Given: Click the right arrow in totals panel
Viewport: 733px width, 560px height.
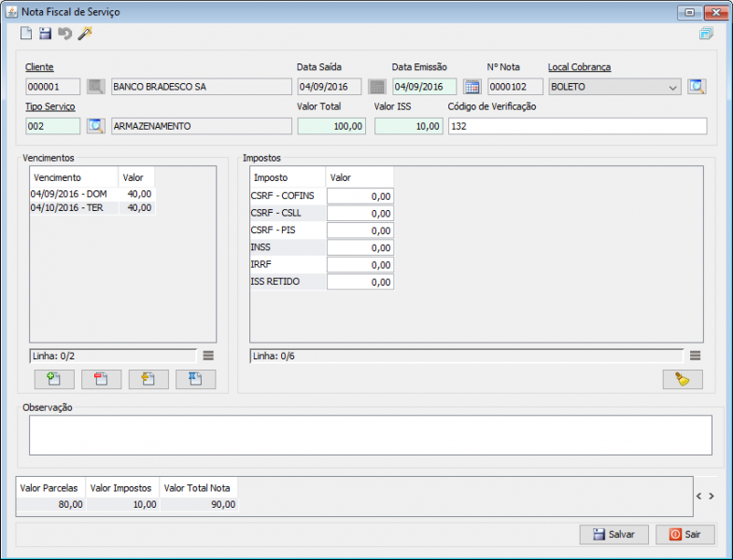Looking at the screenshot, I should (712, 497).
